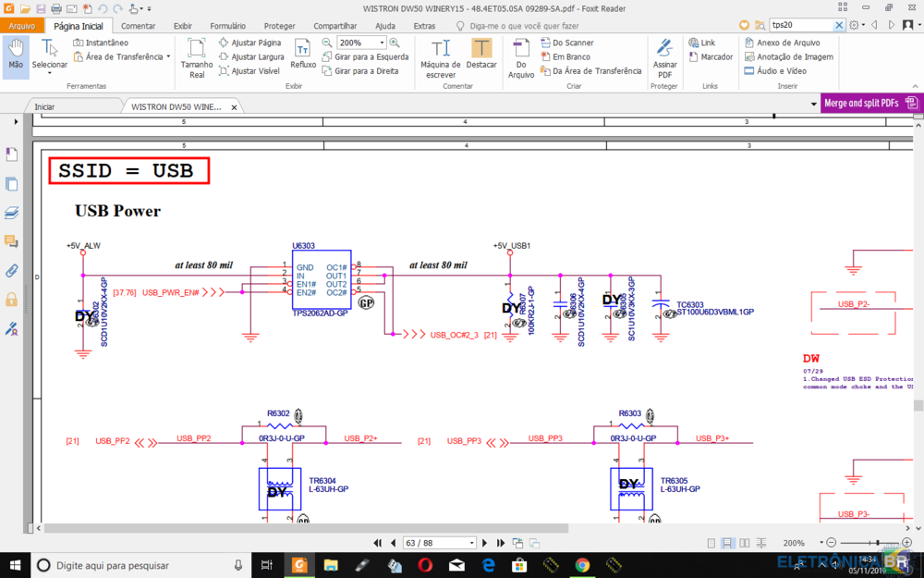Image resolution: width=924 pixels, height=578 pixels.
Task: Open the comments side panel icon
Action: (x=12, y=241)
